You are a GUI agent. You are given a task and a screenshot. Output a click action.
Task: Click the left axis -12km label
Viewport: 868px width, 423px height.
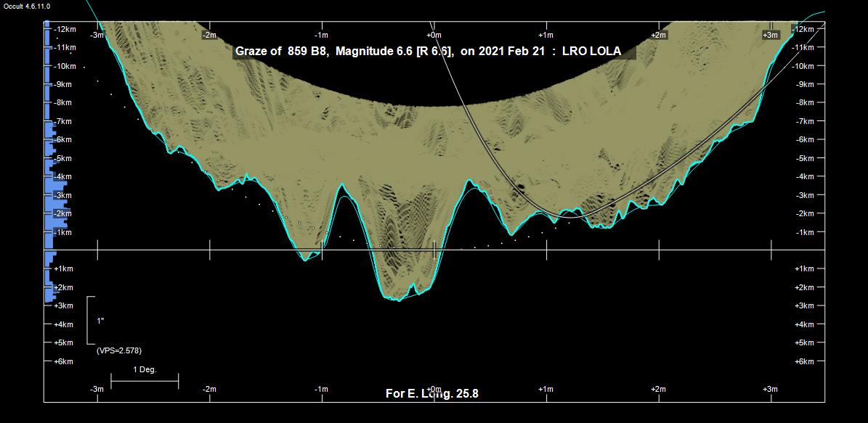pos(65,29)
